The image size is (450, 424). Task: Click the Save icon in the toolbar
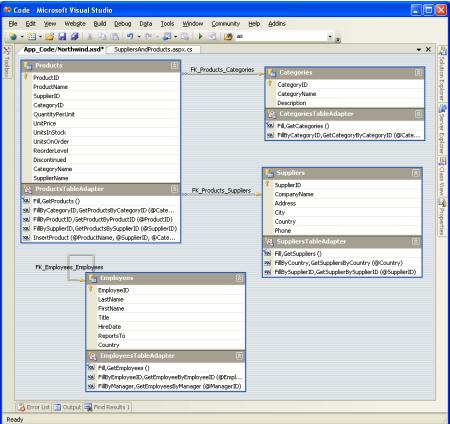pos(62,36)
